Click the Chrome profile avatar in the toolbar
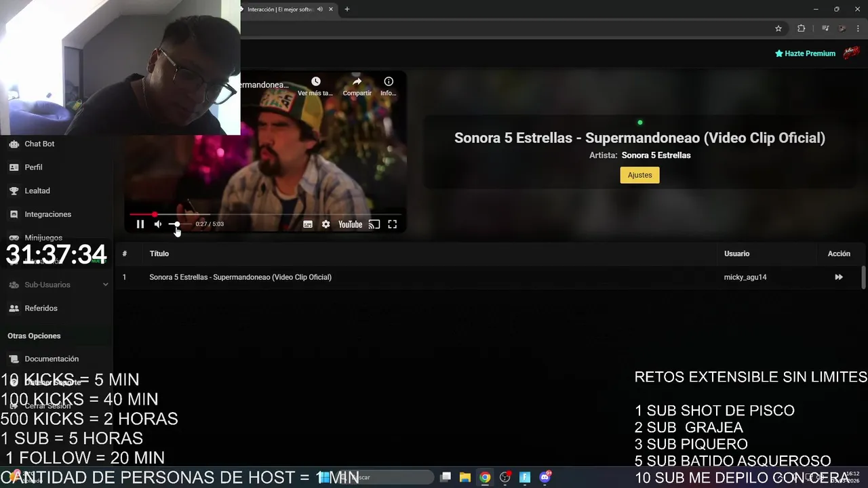This screenshot has width=868, height=488. coord(842,28)
